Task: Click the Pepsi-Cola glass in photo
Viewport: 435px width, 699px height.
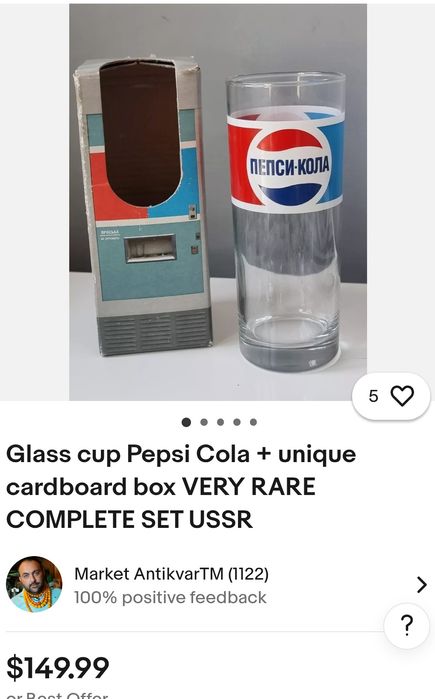Action: [x=286, y=222]
